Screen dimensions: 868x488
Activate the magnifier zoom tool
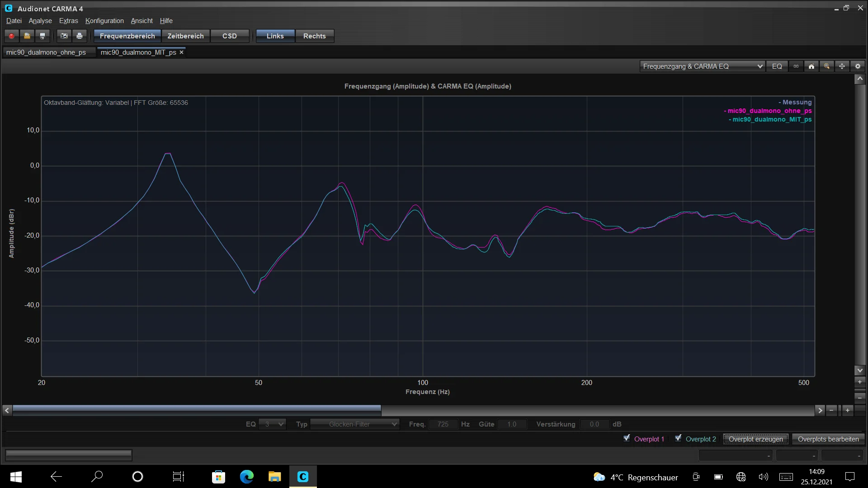(x=827, y=66)
